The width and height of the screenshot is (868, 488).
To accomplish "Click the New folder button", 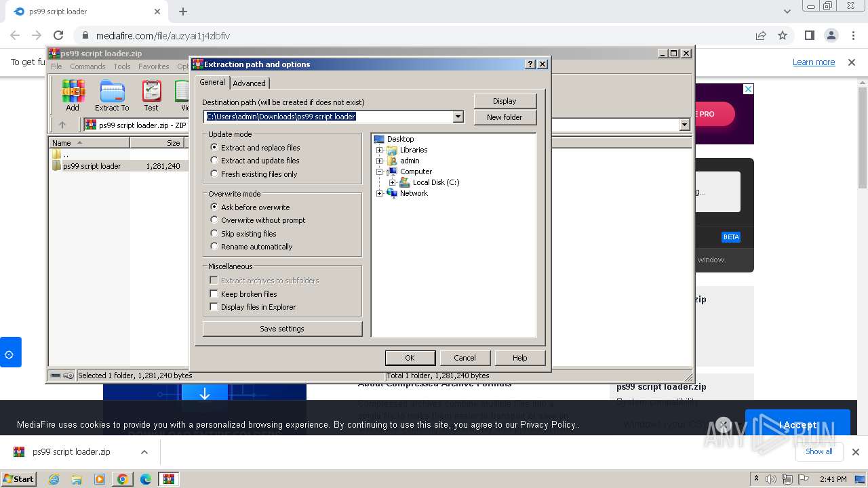I will pyautogui.click(x=505, y=117).
